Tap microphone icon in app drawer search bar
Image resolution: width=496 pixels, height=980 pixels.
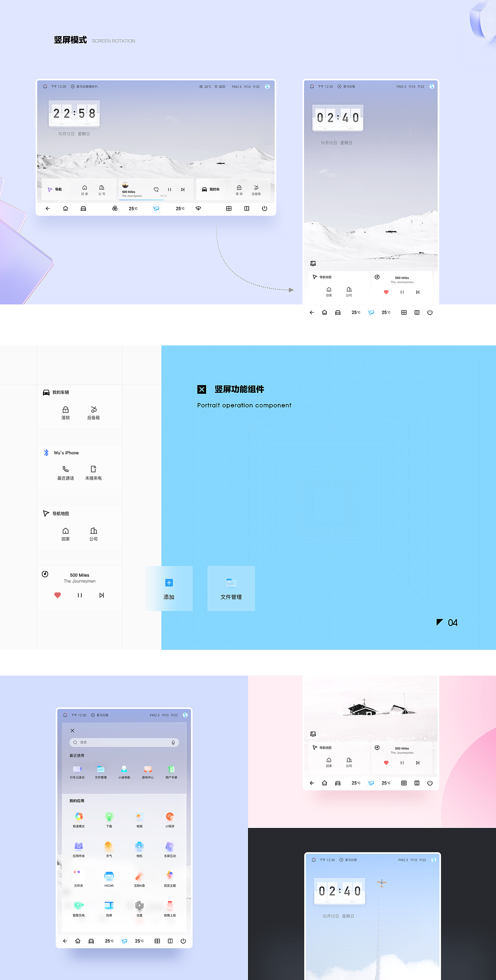(173, 742)
